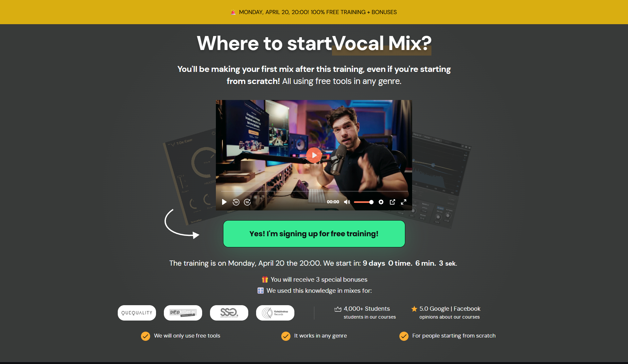Click the QueQuality logo badge
The height and width of the screenshot is (364, 628).
137,313
